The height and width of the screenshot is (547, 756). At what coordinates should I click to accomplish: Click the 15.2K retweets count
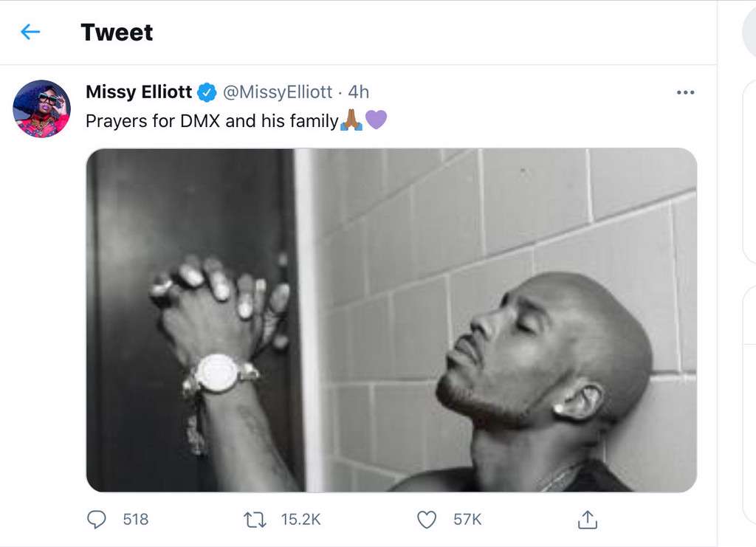pyautogui.click(x=300, y=520)
